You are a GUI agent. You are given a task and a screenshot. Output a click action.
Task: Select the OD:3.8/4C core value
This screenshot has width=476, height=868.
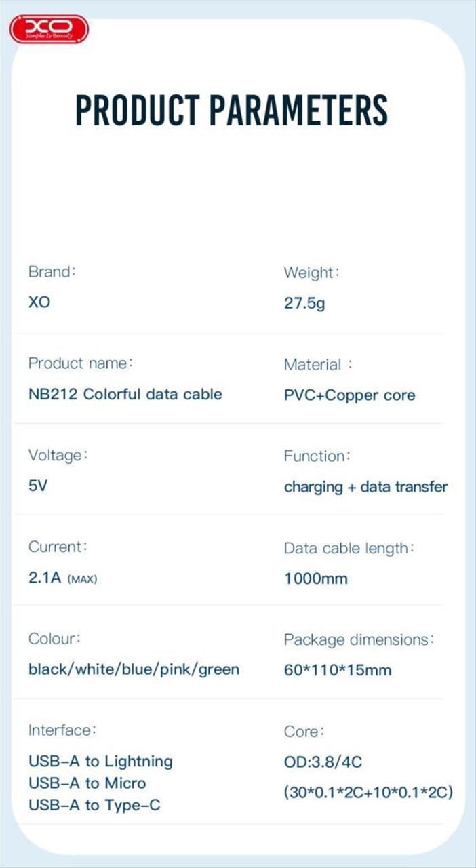click(x=323, y=762)
